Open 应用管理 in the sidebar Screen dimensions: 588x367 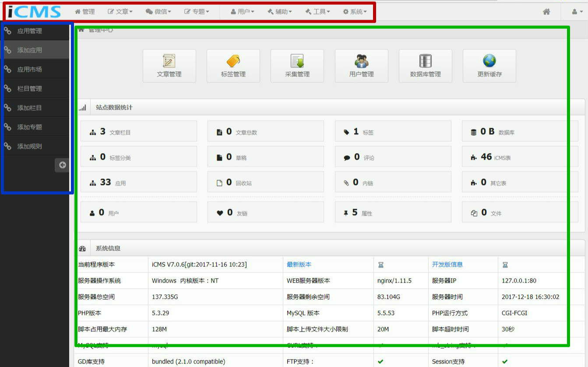(35, 31)
